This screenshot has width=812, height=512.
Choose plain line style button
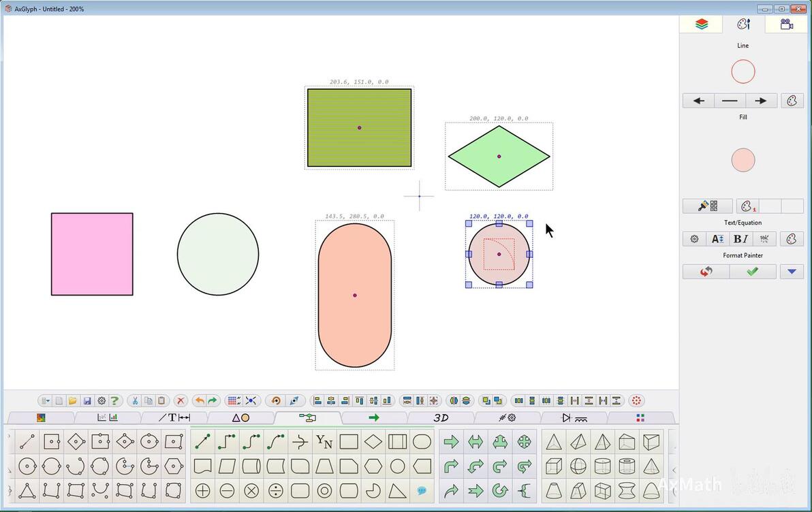(730, 101)
